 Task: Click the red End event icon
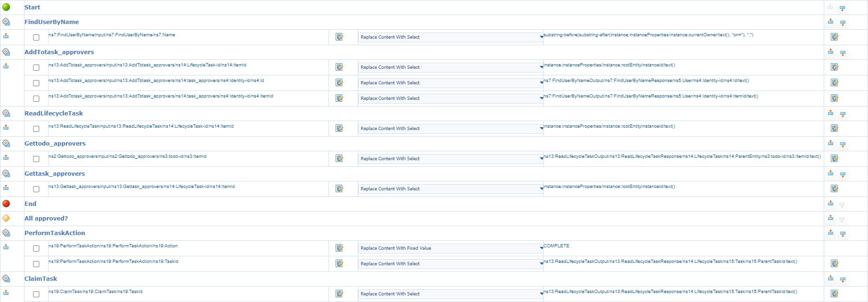coord(6,204)
